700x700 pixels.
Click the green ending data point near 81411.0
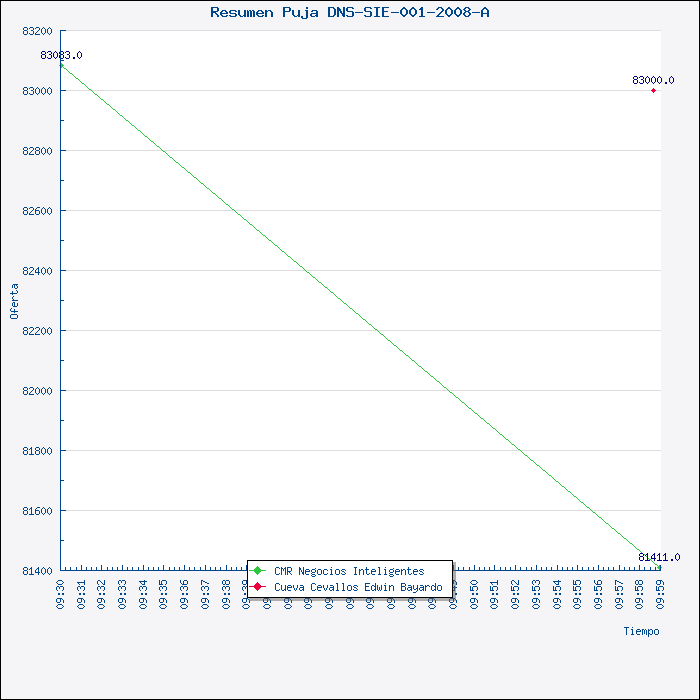click(657, 567)
